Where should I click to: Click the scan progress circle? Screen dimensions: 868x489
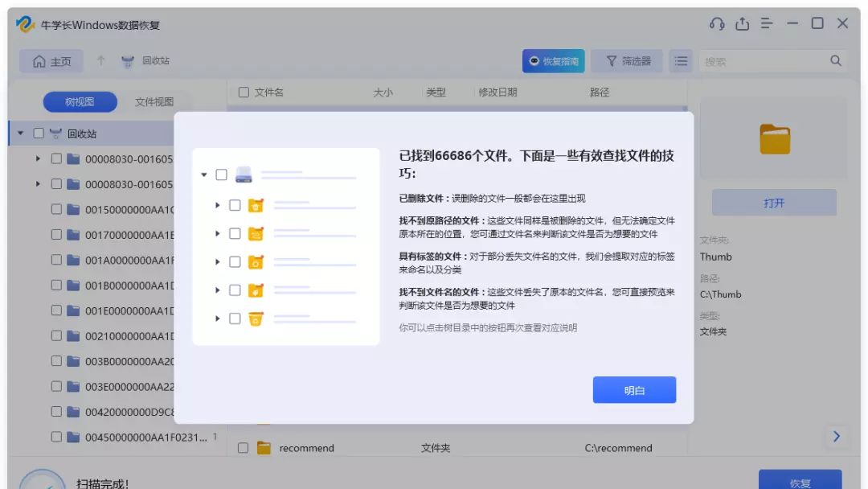(x=42, y=479)
